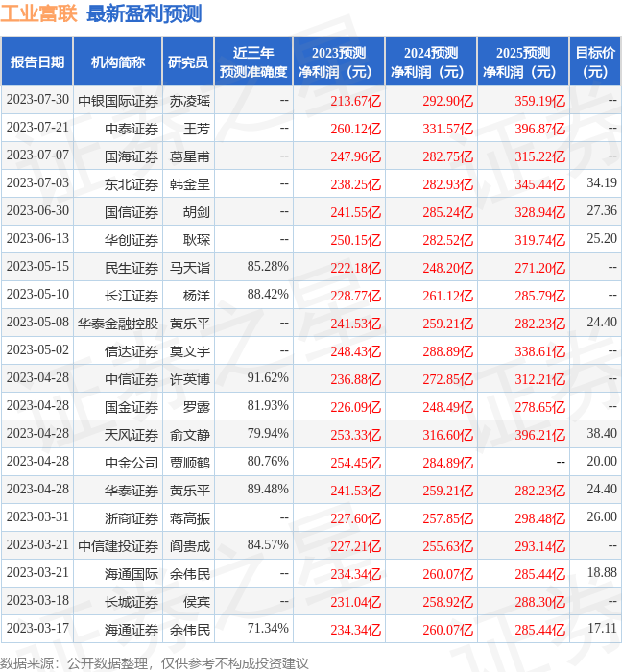
Task: Click institution 中银国际证券
Action: [x=118, y=101]
